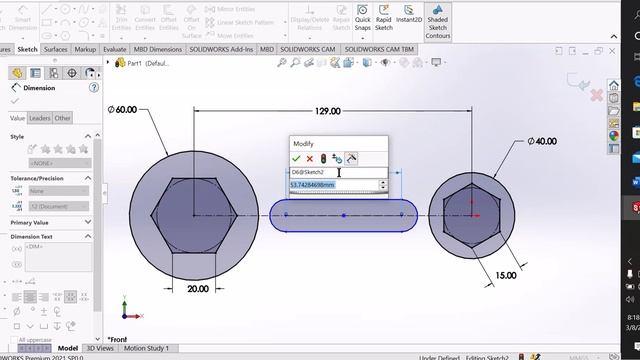The width and height of the screenshot is (640, 360).
Task: Click Convert Entities tool
Action: [x=145, y=18]
